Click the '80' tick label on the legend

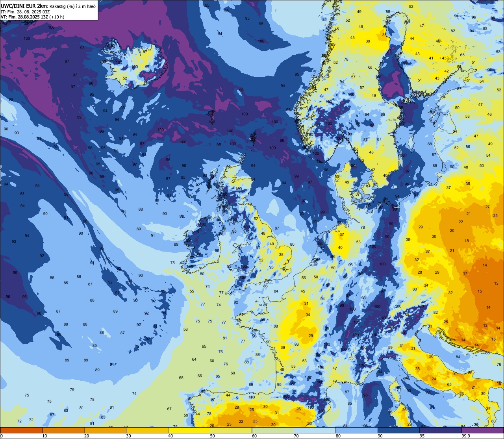tap(338, 436)
